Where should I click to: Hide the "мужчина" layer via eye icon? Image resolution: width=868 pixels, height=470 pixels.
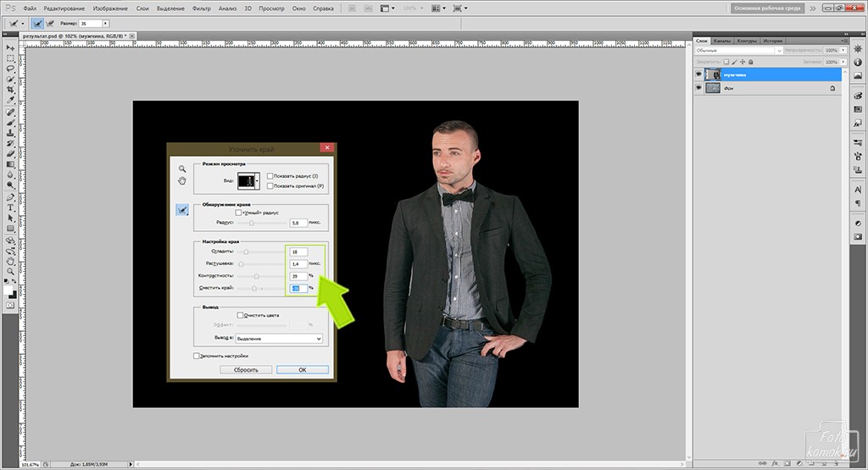(x=699, y=75)
